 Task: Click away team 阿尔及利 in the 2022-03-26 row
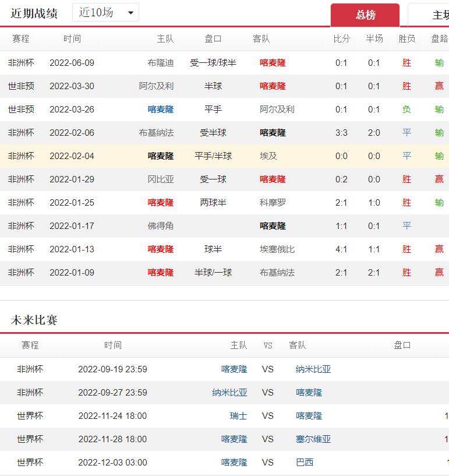point(277,110)
